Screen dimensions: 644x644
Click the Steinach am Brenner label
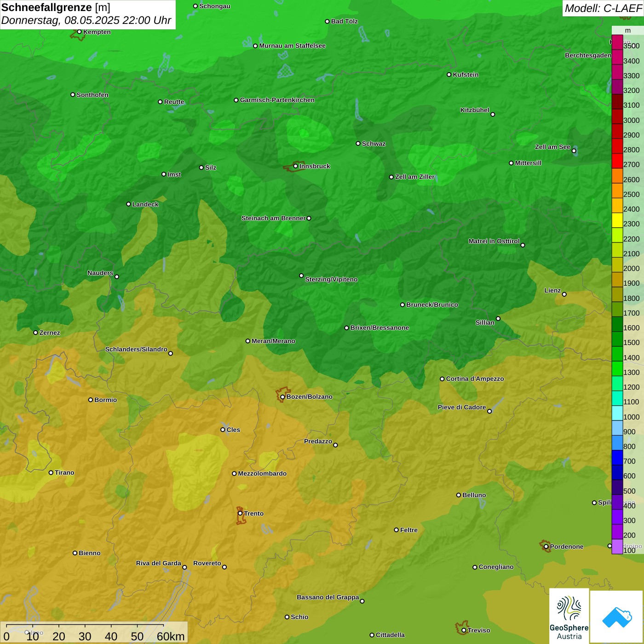click(273, 218)
